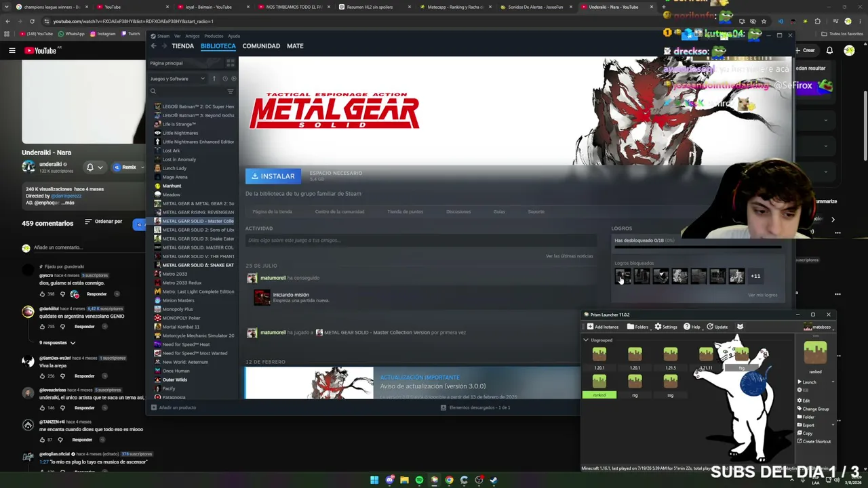868x488 pixels.
Task: Click the Windows Start button
Action: coord(374,480)
